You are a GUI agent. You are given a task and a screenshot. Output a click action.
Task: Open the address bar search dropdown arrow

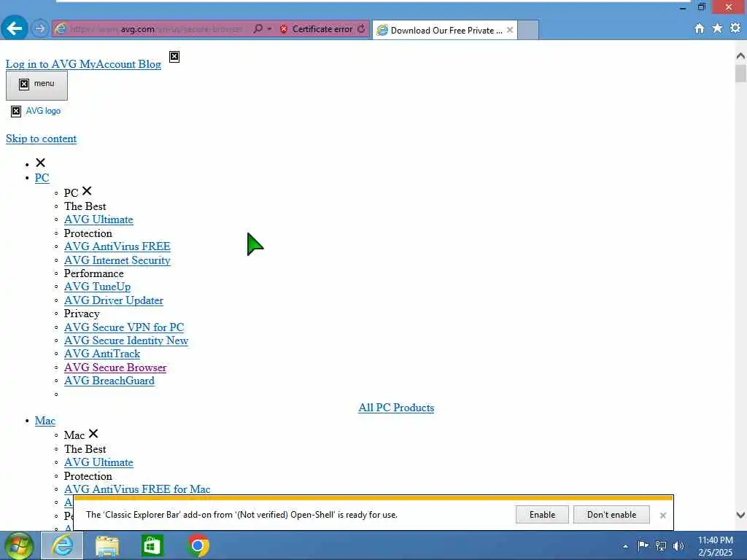pos(270,29)
